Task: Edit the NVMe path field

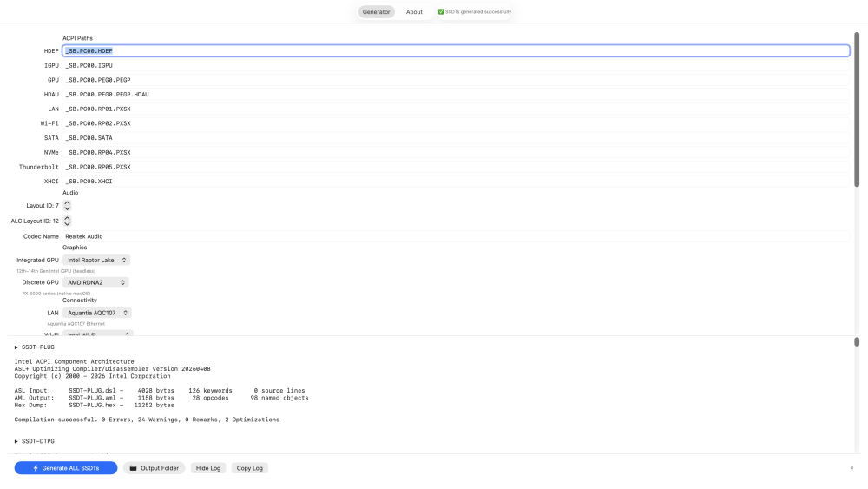Action: (x=456, y=152)
